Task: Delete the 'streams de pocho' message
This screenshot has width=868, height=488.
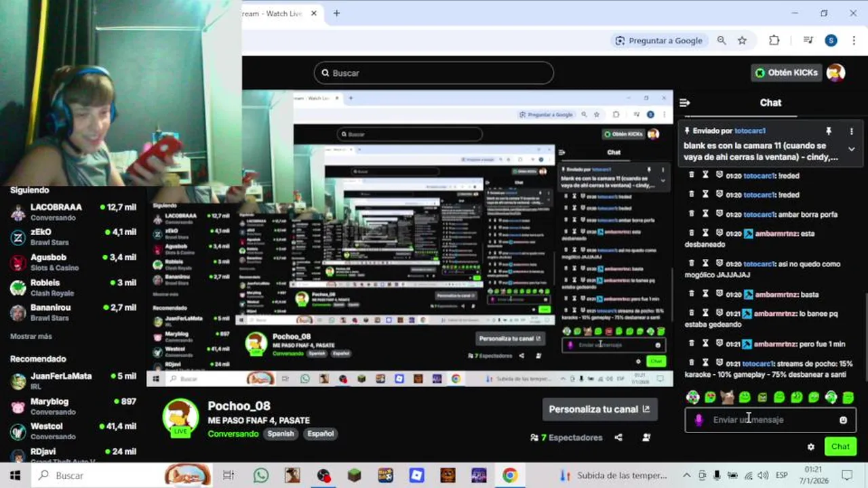Action: (x=692, y=363)
